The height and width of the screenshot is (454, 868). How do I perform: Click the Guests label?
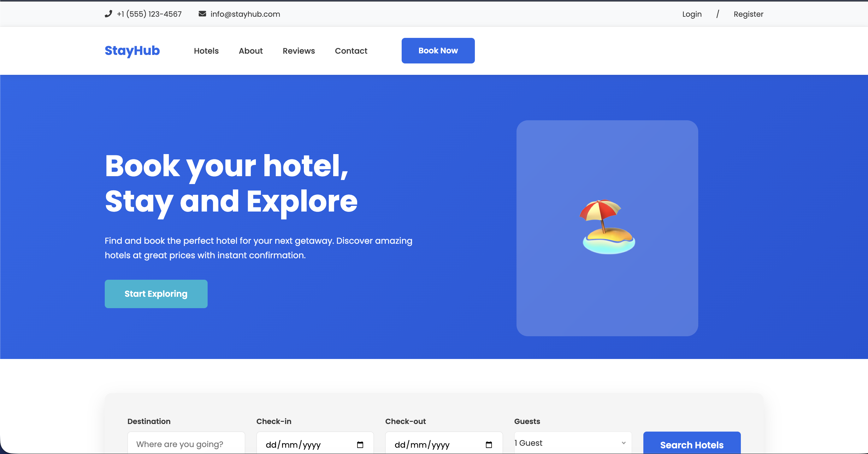tap(527, 421)
